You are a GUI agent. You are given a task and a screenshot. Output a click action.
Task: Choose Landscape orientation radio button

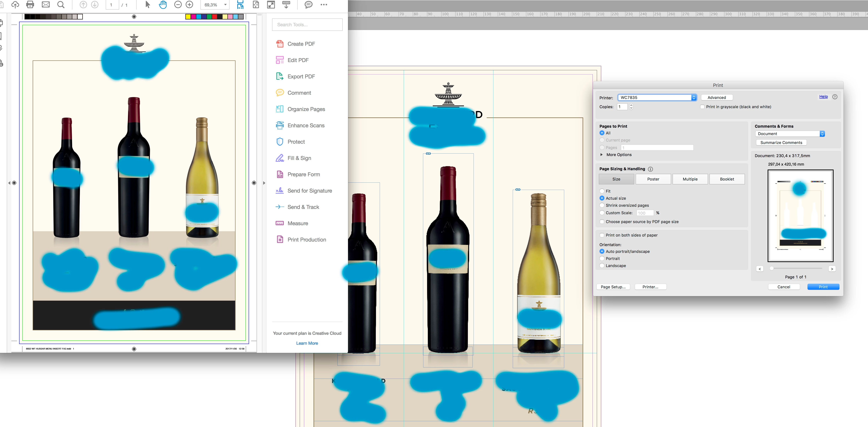602,266
